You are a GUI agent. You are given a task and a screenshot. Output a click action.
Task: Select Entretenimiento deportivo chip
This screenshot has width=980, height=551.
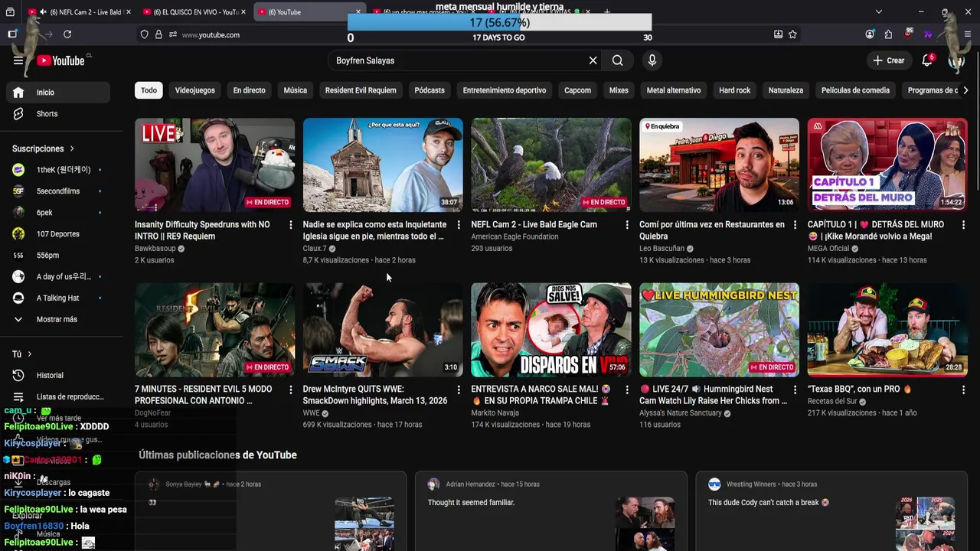tap(505, 90)
